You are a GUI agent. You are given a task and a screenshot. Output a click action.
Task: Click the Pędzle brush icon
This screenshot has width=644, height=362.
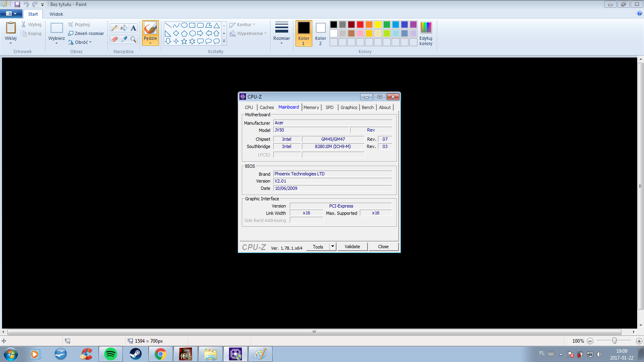151,28
